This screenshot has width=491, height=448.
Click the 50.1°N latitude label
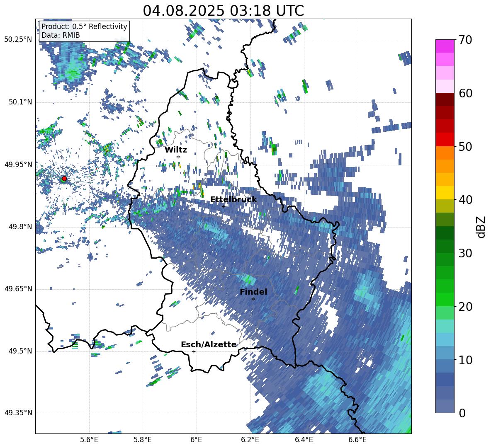point(20,102)
